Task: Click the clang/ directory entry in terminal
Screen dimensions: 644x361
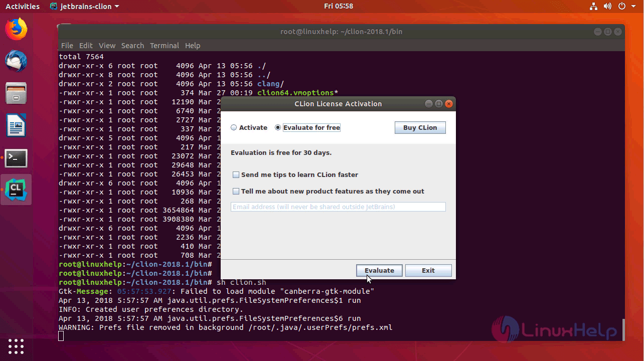Action: pos(270,84)
